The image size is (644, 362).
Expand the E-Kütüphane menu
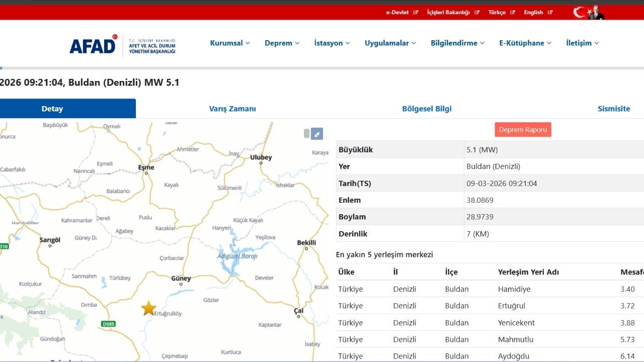(525, 43)
